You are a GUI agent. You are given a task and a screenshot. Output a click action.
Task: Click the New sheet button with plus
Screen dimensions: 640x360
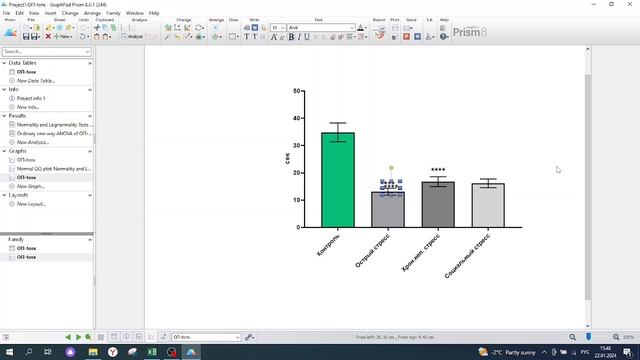62,37
